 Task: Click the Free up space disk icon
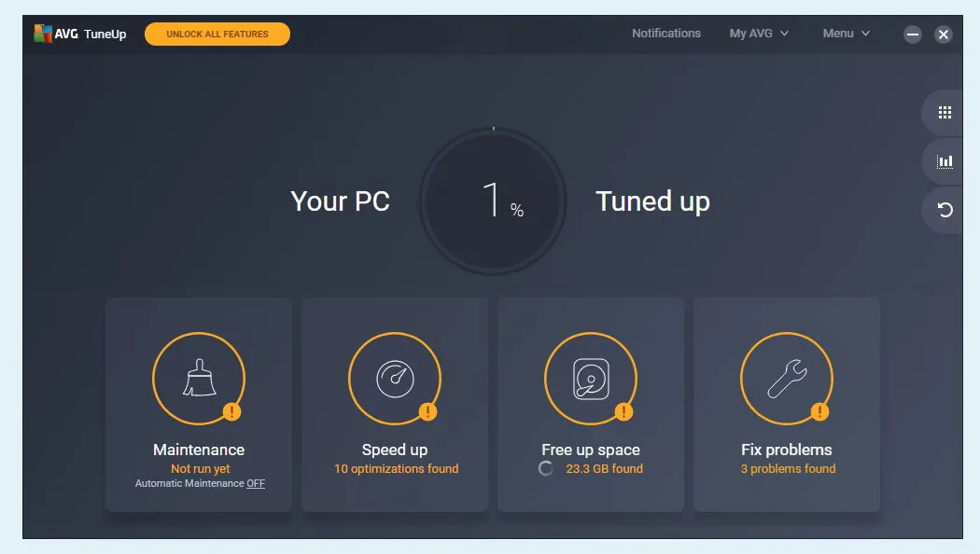pyautogui.click(x=590, y=377)
